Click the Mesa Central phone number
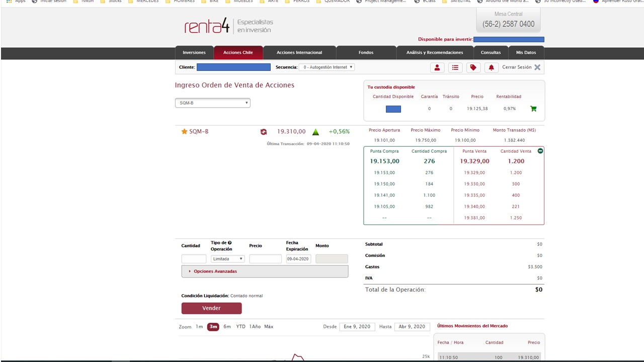 click(x=508, y=24)
